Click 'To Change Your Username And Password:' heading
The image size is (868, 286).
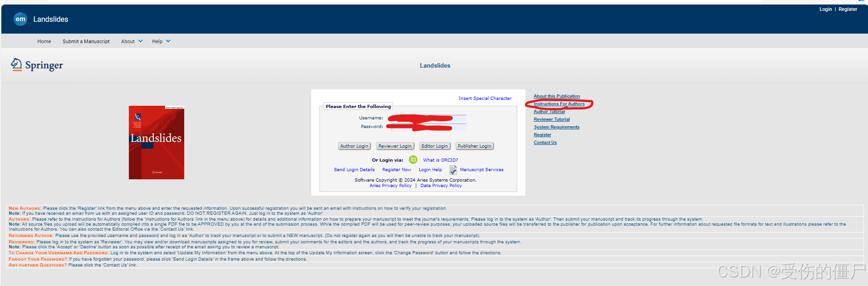tap(59, 253)
